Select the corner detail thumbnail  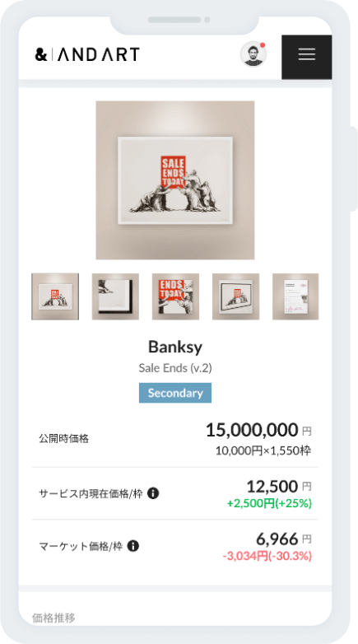[x=115, y=296]
